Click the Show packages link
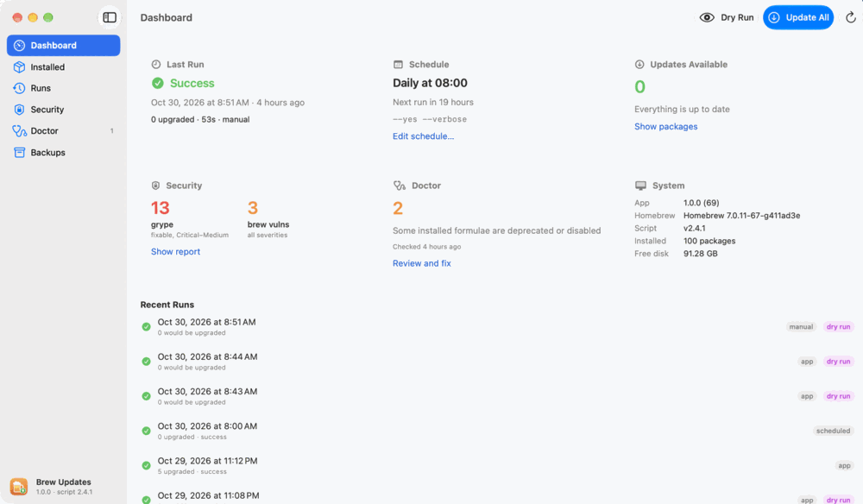 click(665, 127)
